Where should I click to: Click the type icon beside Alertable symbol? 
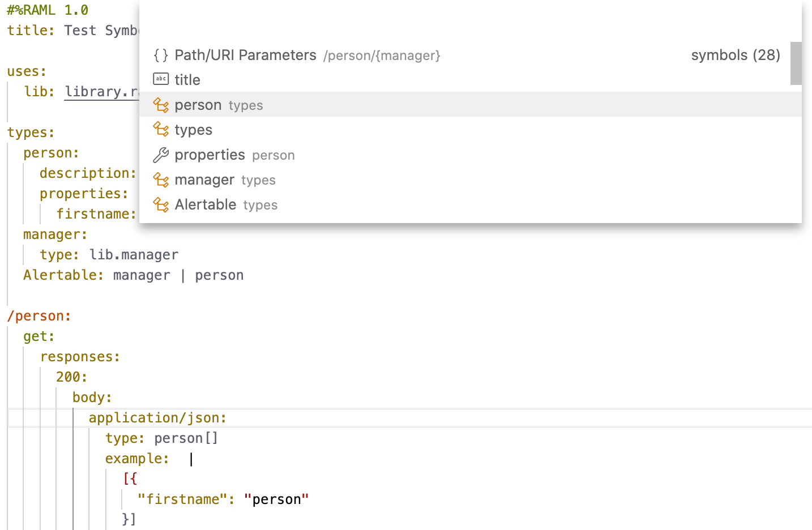pos(160,204)
